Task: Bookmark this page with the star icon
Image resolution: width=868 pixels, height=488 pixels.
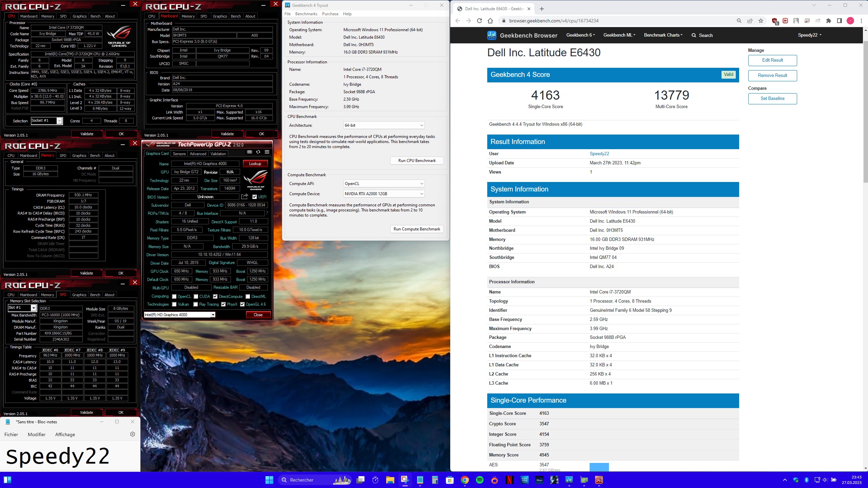Action: 761,21
